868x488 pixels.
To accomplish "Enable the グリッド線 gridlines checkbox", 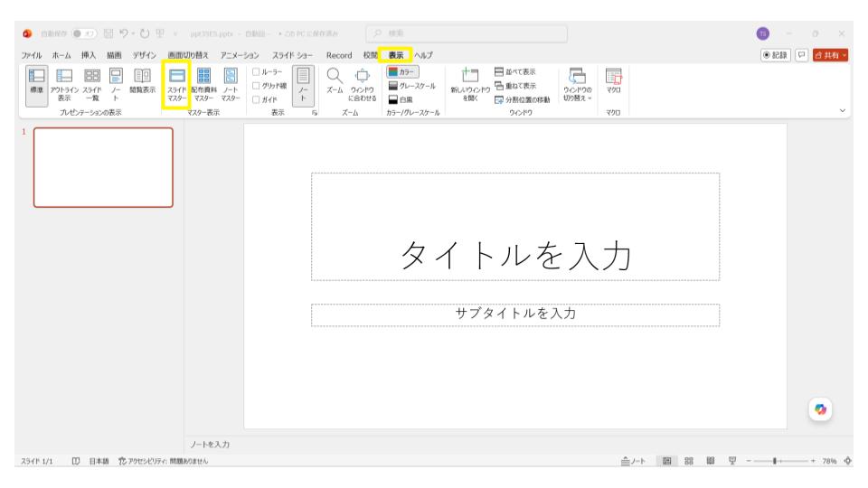I will click(x=256, y=86).
